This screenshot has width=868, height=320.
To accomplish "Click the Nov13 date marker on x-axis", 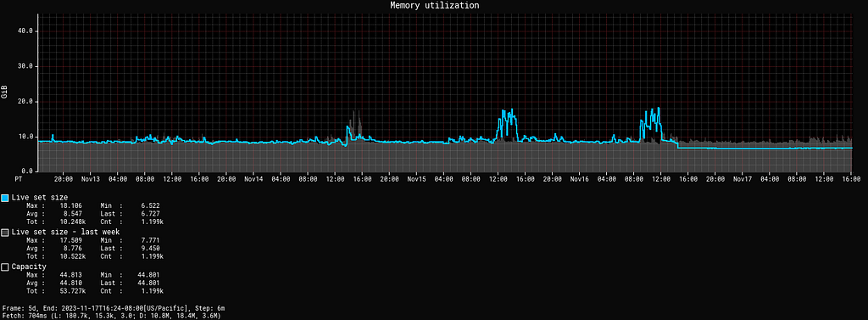I will point(90,179).
